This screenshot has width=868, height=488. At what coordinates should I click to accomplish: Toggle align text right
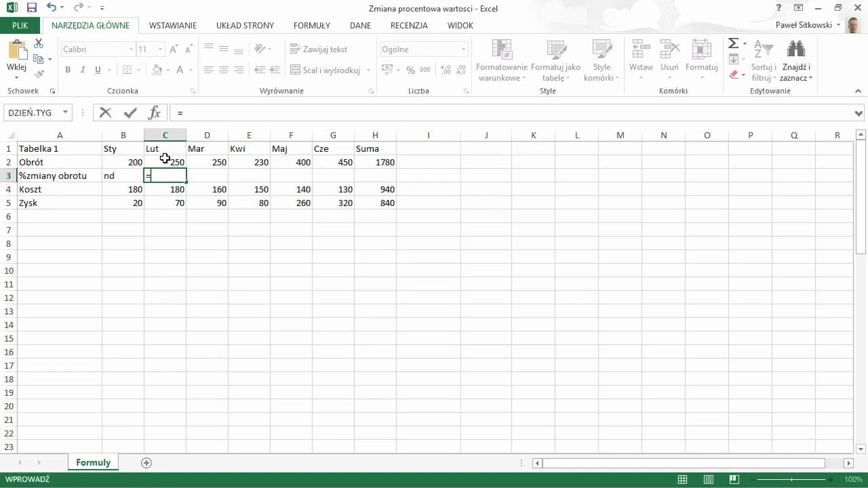point(239,70)
